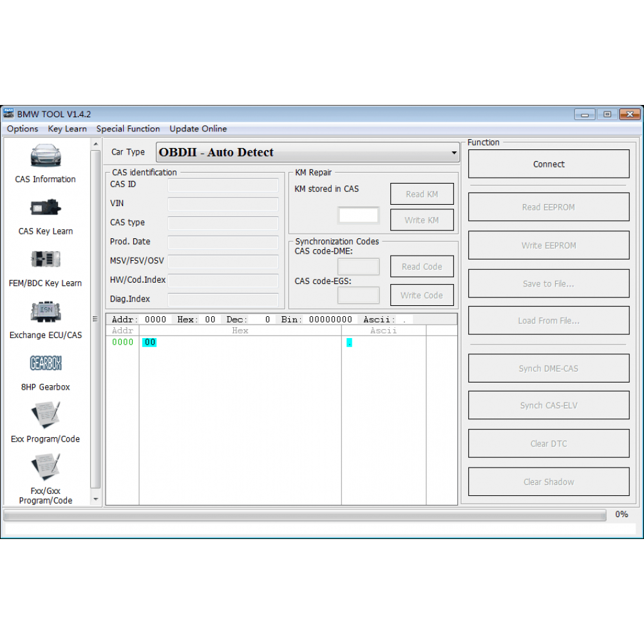Image resolution: width=644 pixels, height=644 pixels.
Task: Select the Fxx/Gxx Program/Code icon
Action: pyautogui.click(x=45, y=468)
